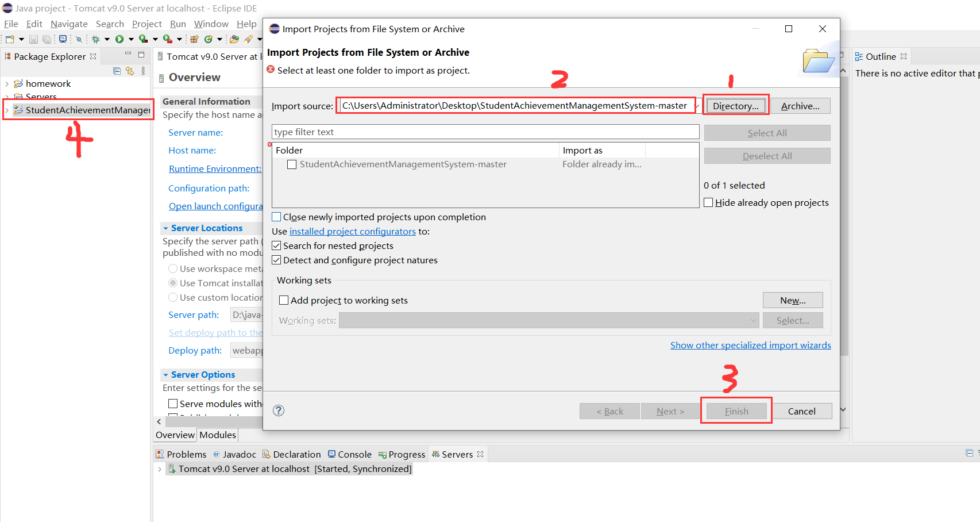The height and width of the screenshot is (522, 980).
Task: Click the New... working set button
Action: point(793,300)
